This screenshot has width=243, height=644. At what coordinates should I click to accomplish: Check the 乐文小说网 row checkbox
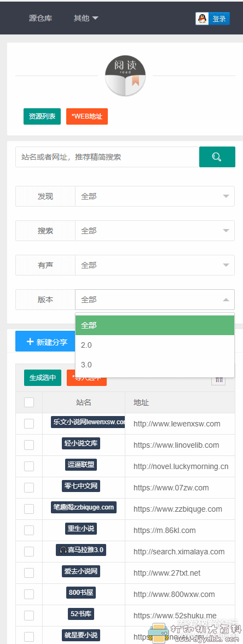29,424
